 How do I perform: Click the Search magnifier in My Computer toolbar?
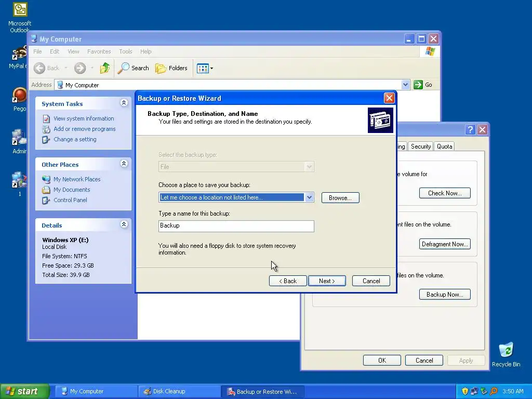point(124,68)
